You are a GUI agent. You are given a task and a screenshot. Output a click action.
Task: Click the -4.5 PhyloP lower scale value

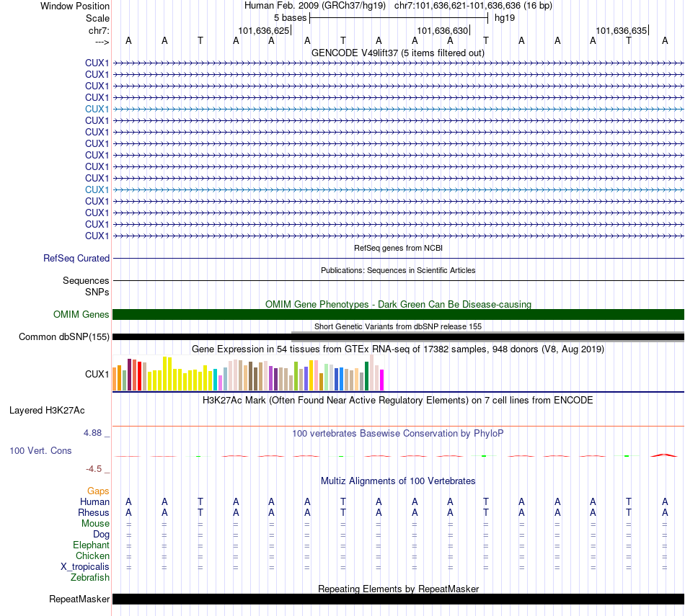[x=94, y=469]
